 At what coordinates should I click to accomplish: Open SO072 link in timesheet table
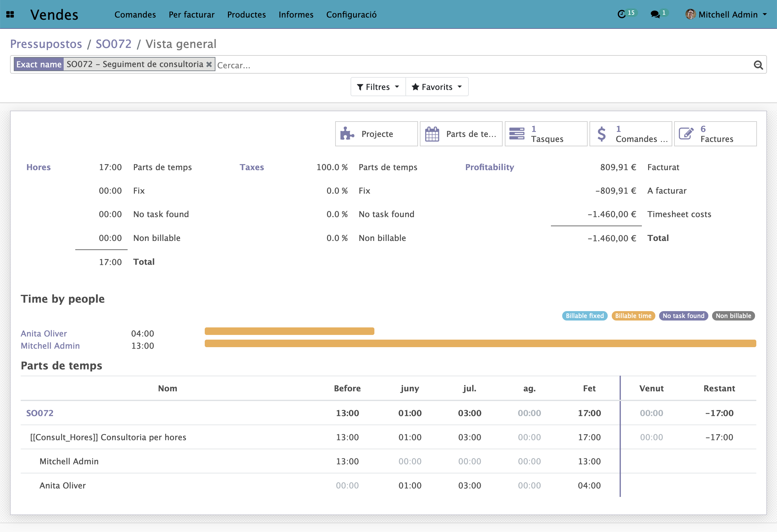pyautogui.click(x=40, y=413)
